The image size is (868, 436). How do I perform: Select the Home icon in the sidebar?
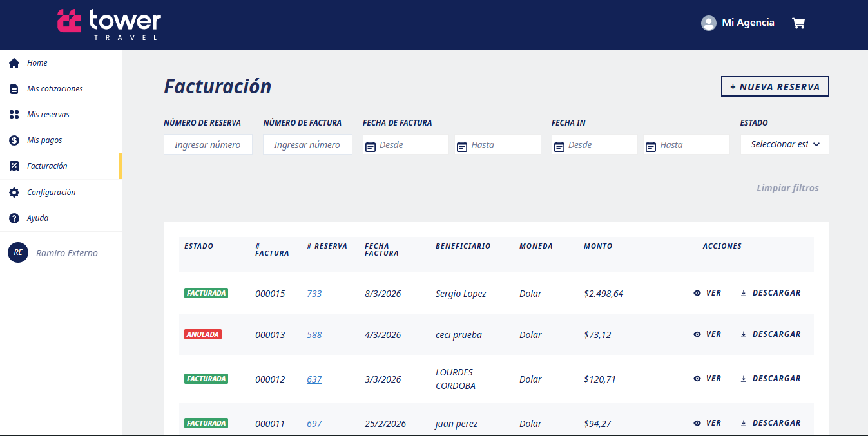click(13, 62)
